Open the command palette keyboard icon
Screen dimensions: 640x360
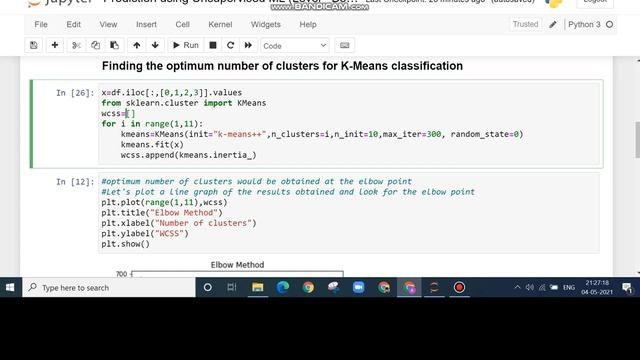coord(344,45)
